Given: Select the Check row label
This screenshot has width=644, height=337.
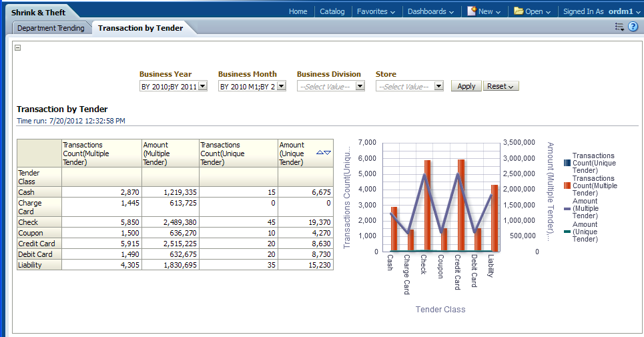Looking at the screenshot, I should pyautogui.click(x=39, y=222).
